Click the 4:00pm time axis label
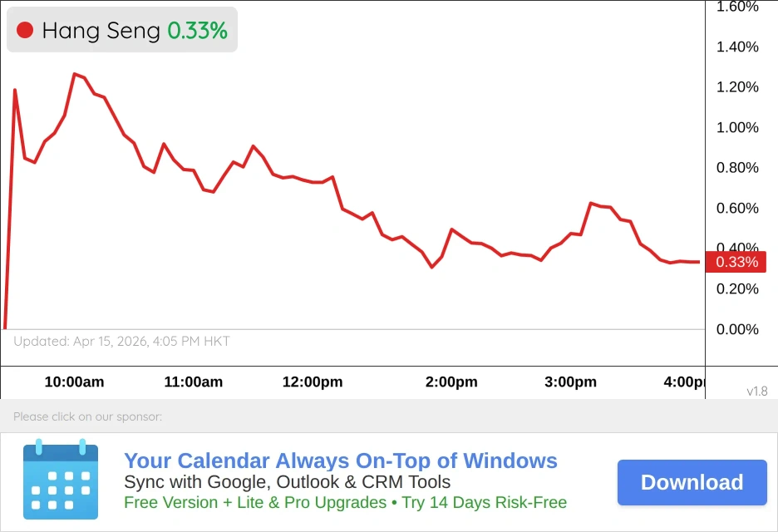778x532 pixels. coord(683,382)
